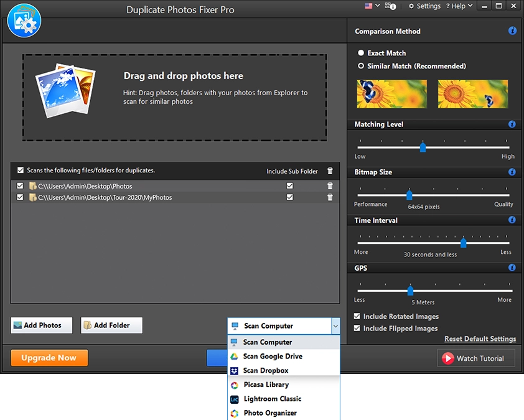Show info about GPS setting
This screenshot has width=524, height=420.
pyautogui.click(x=512, y=268)
